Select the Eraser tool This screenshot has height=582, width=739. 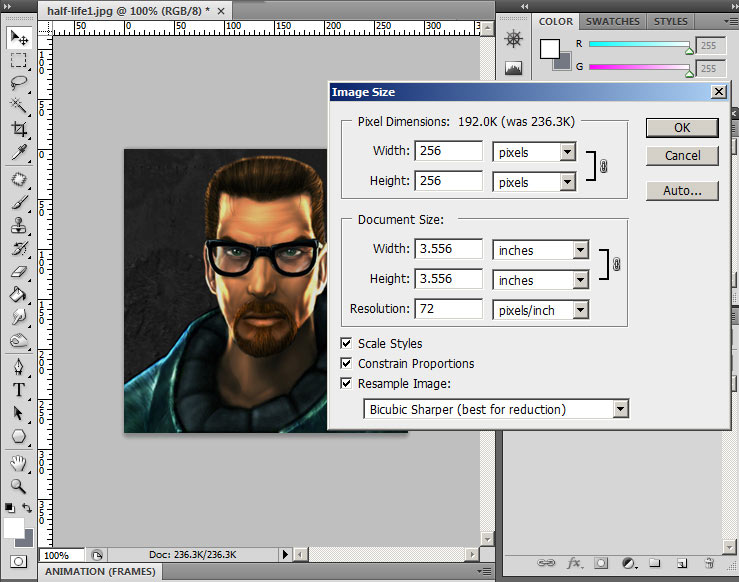[19, 271]
